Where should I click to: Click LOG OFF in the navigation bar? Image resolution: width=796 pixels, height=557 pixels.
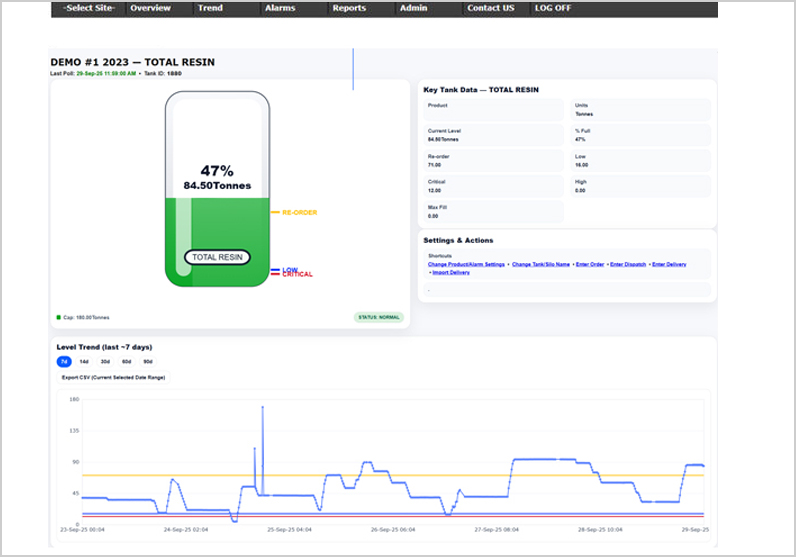pyautogui.click(x=553, y=8)
